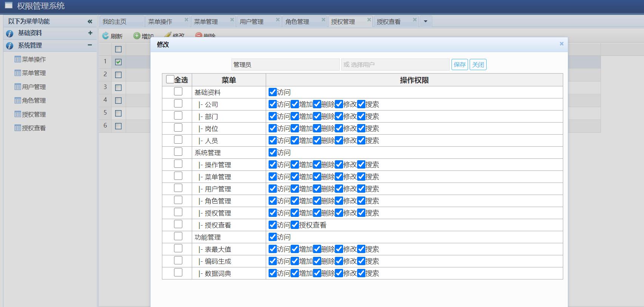Click the window icon next to 权限管理系统 title
Image resolution: width=644 pixels, height=307 pixels.
[x=9, y=5]
